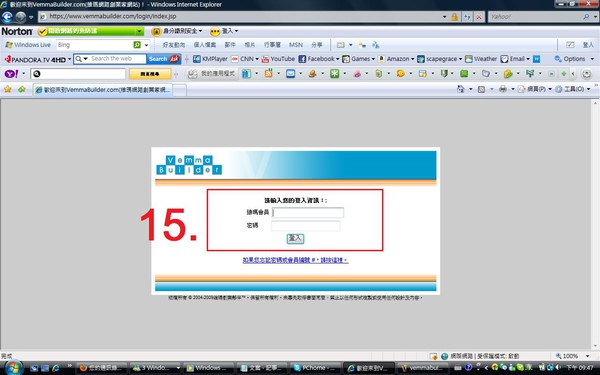
Task: Click the Ask 'Search the web' field
Action: point(118,59)
